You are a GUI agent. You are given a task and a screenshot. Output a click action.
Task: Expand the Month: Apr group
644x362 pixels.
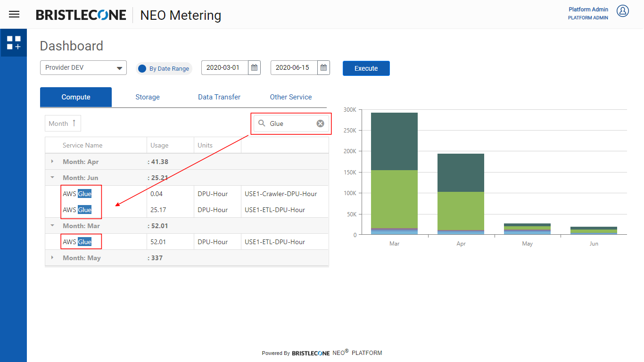pyautogui.click(x=52, y=162)
